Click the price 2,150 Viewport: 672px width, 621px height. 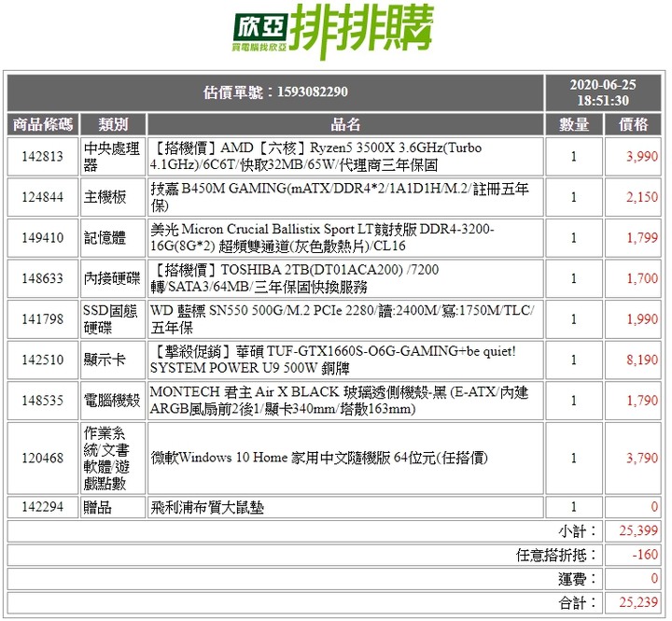(641, 197)
